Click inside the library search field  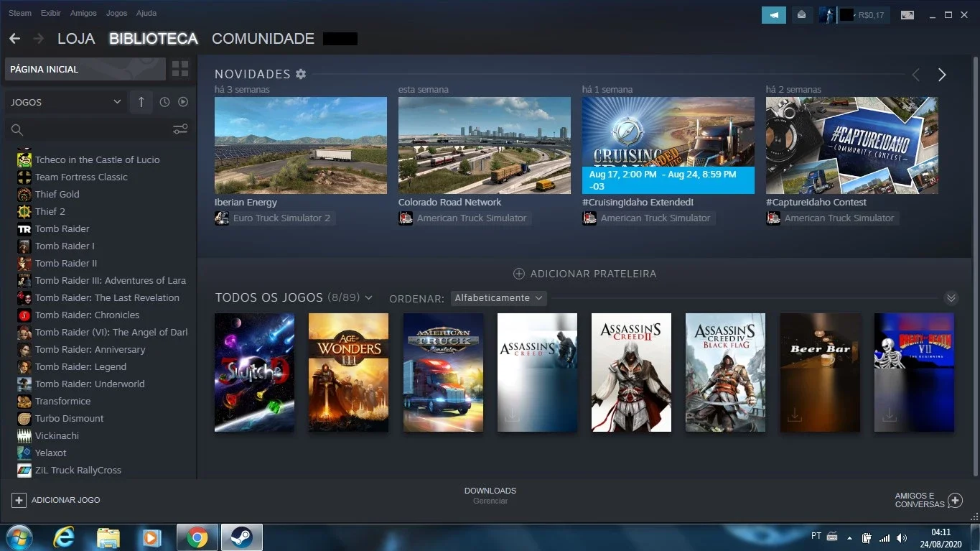tap(98, 130)
